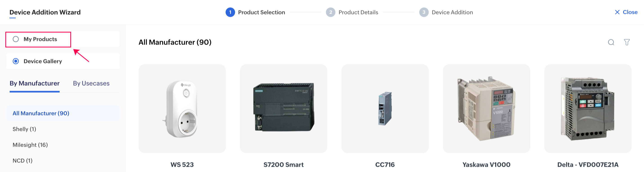The image size is (644, 172).
Task: Switch to the By Usecases tab
Action: (x=91, y=83)
